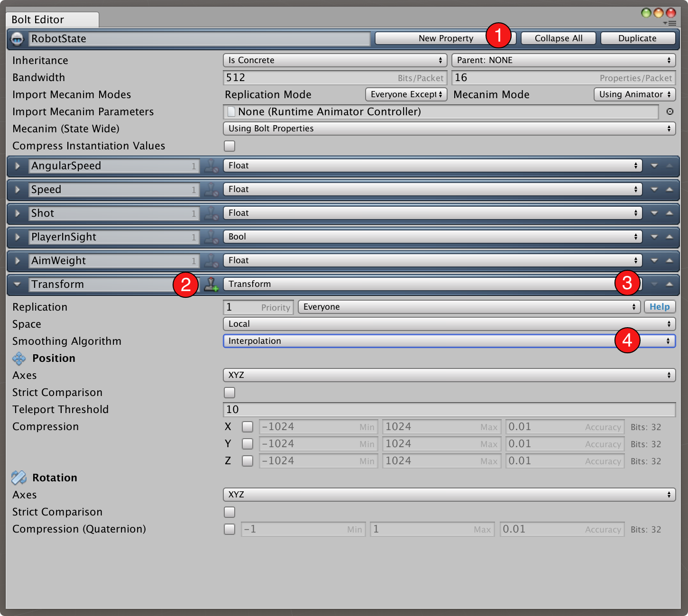This screenshot has height=616, width=688.
Task: Move AimWeight property up with arrow
Action: [670, 260]
